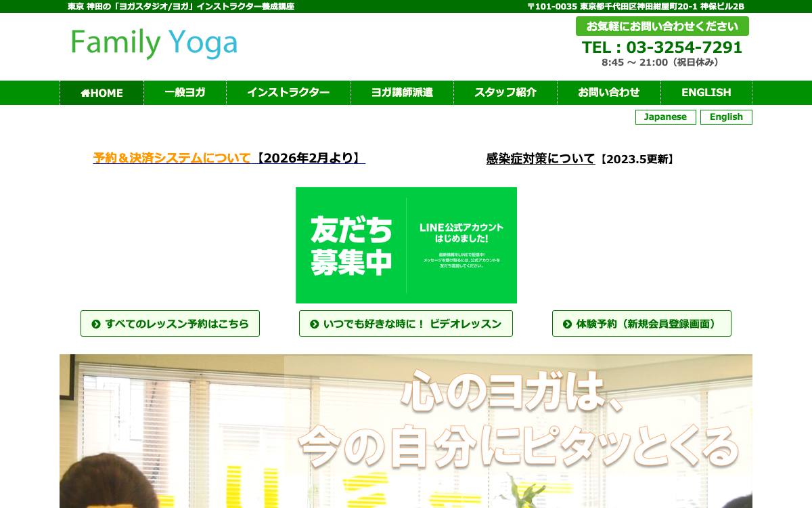Screen dimensions: 812x508
Task: Click the LINE 友だち募集中 banner
Action: click(406, 245)
